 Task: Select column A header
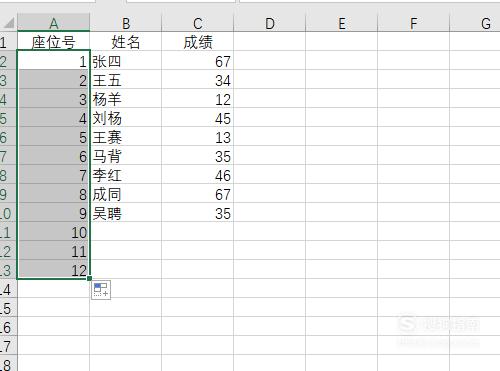(x=53, y=23)
